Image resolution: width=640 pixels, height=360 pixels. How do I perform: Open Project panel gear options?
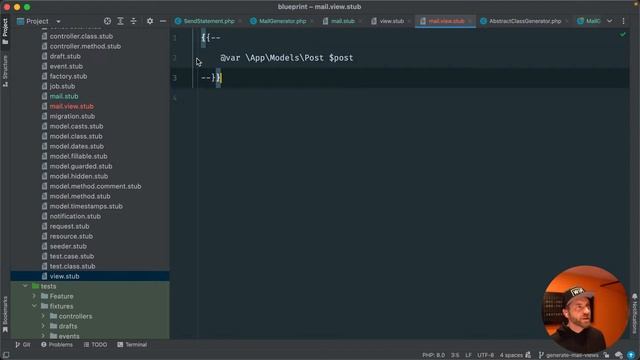pos(150,21)
